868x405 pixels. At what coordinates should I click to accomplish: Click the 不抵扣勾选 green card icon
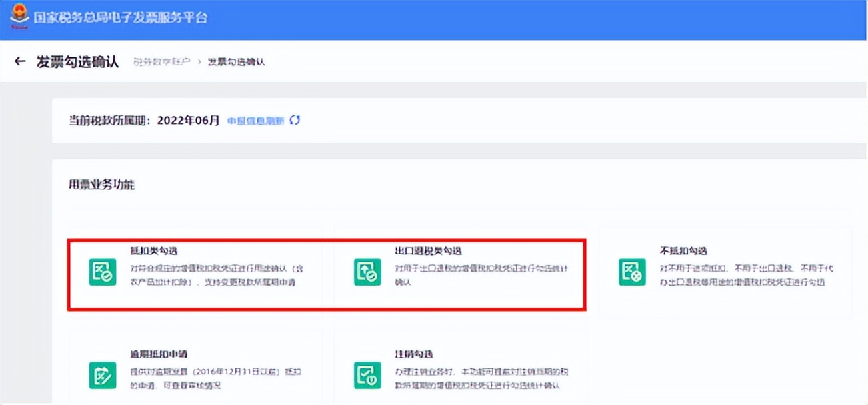click(632, 272)
